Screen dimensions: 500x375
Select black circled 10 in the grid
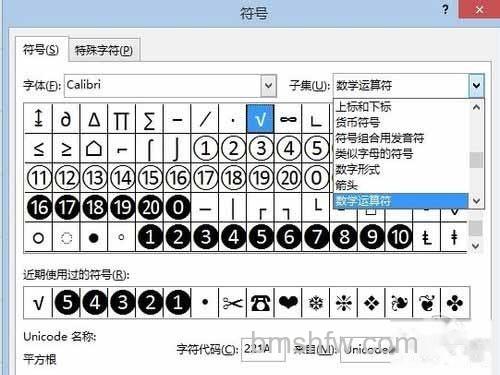click(x=399, y=237)
